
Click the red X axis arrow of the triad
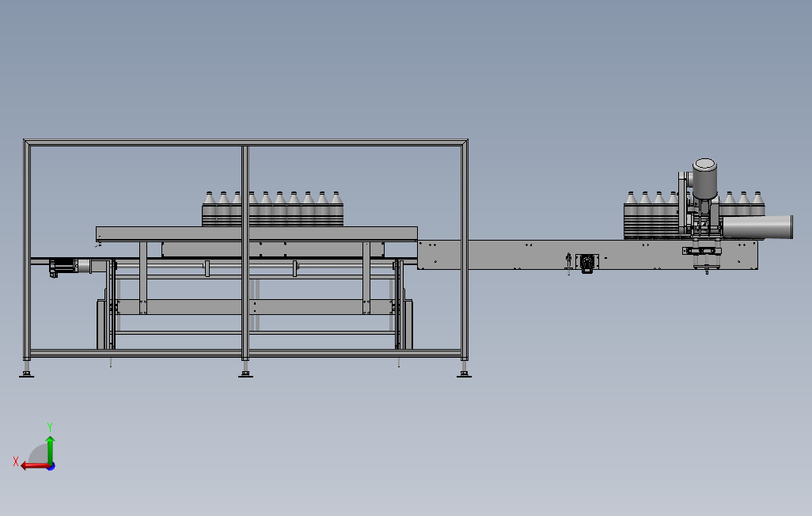(34, 466)
